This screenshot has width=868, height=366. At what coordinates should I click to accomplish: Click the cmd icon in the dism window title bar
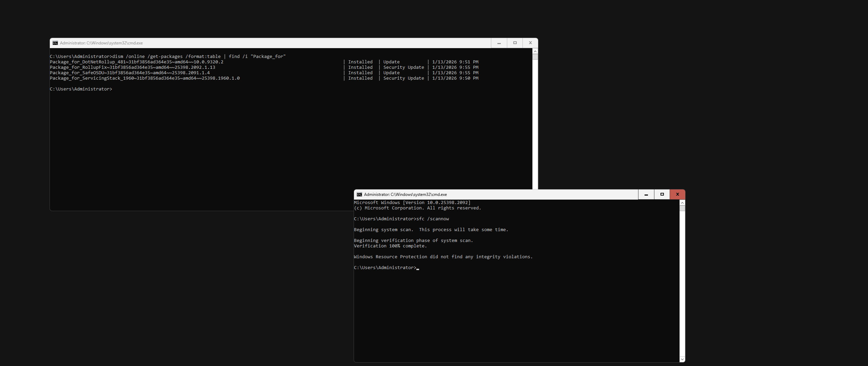click(x=55, y=43)
